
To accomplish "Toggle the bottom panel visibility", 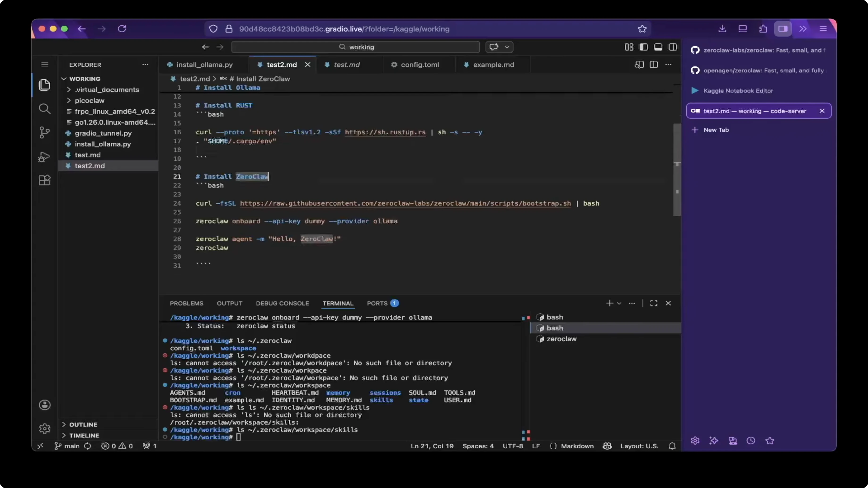I will click(658, 47).
